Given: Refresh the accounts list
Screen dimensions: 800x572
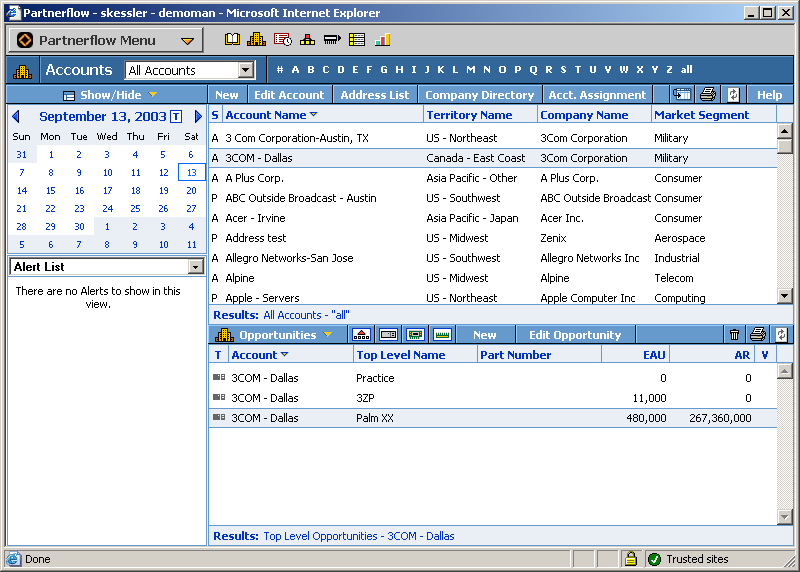Looking at the screenshot, I should 733,94.
